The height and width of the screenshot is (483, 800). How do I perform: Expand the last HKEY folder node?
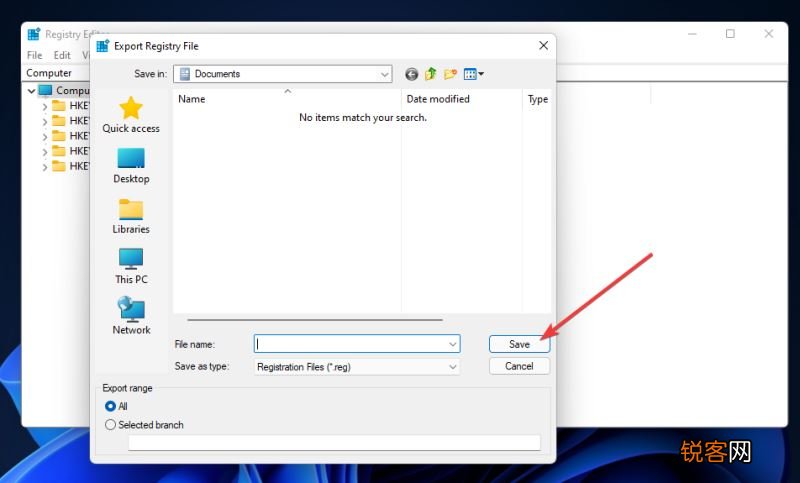coord(45,167)
